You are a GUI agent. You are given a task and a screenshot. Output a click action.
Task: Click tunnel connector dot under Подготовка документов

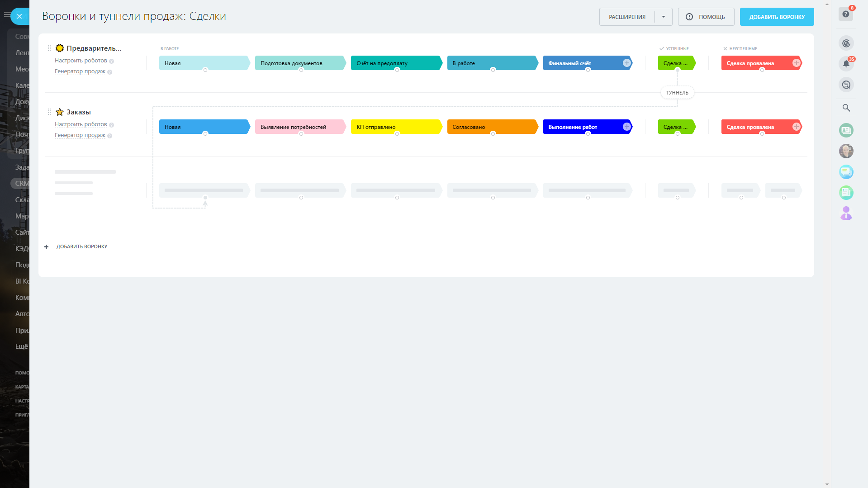point(301,70)
